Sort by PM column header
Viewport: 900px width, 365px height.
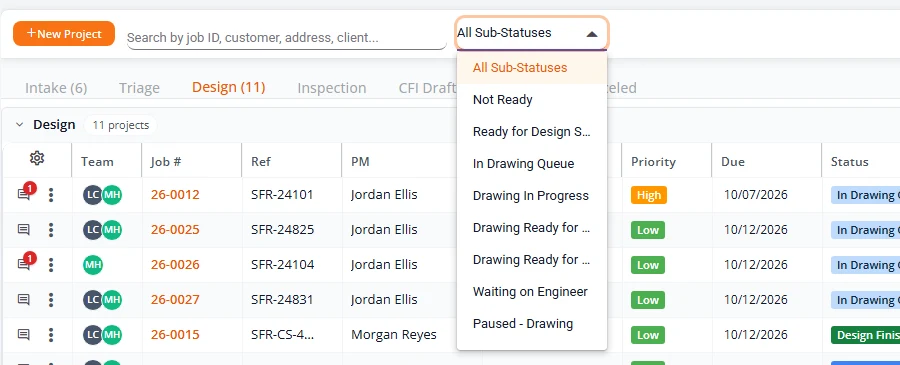coord(360,162)
